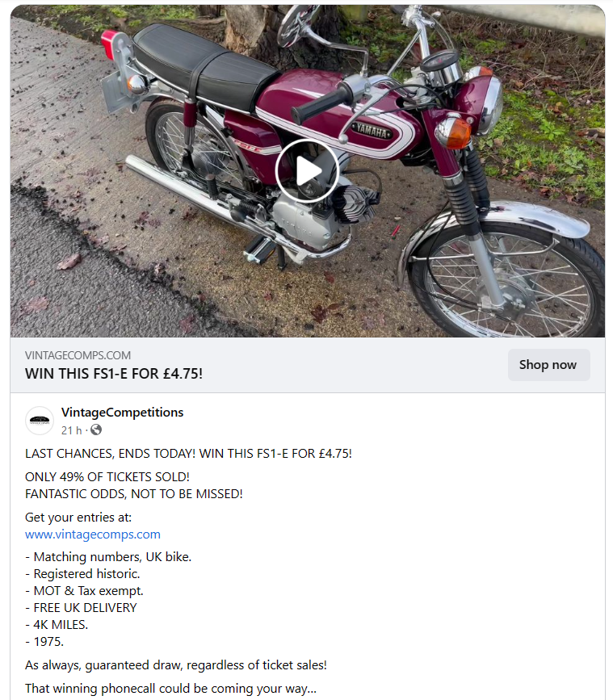The image size is (613, 700).
Task: Click the Shop now button
Action: point(548,365)
